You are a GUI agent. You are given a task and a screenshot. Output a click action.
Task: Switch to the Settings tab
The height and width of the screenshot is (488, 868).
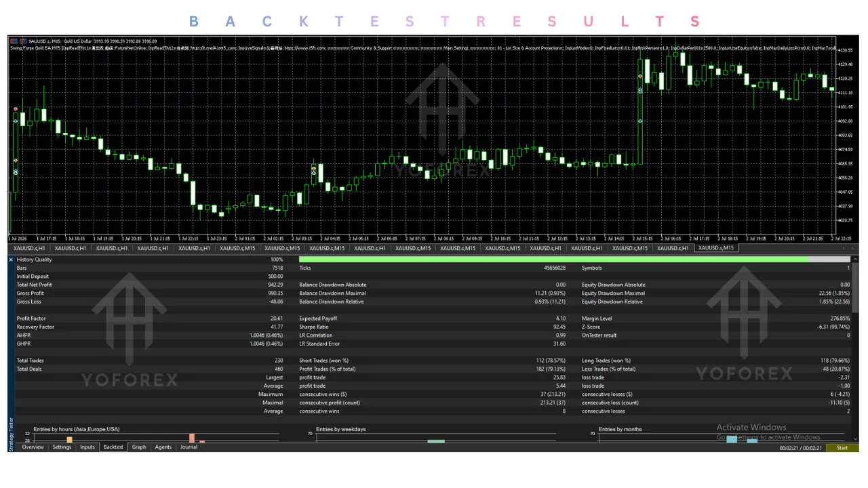pyautogui.click(x=62, y=447)
